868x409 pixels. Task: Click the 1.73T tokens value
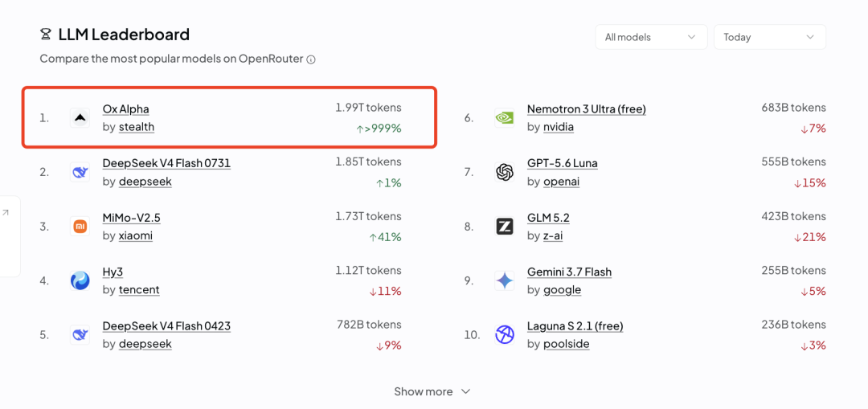(368, 216)
